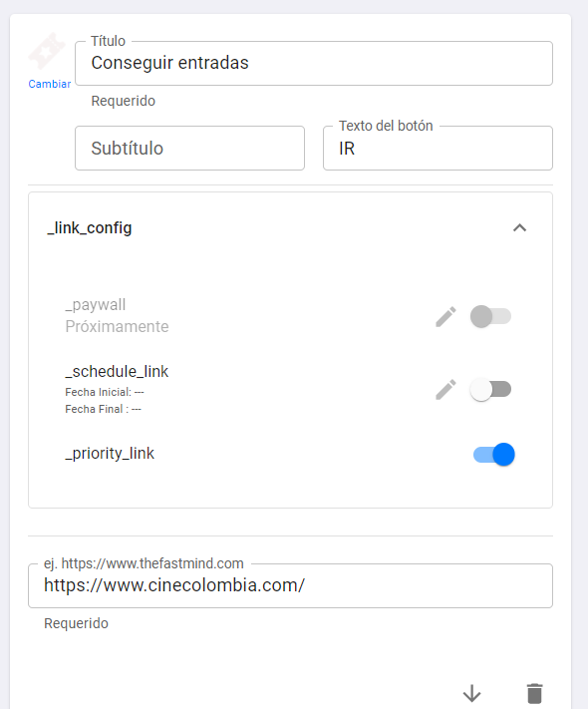The height and width of the screenshot is (709, 588).
Task: Toggle the disabled _paywall switch
Action: pyautogui.click(x=490, y=316)
